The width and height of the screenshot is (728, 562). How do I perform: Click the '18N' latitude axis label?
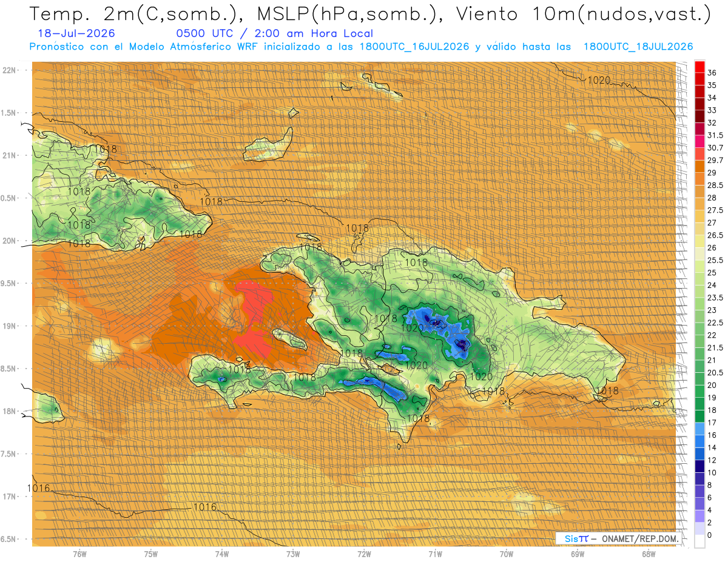tap(10, 412)
